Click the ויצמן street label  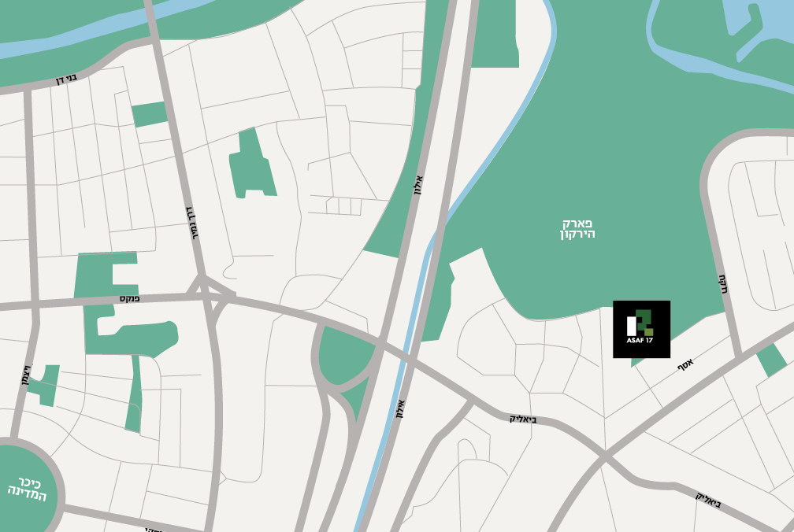point(28,375)
